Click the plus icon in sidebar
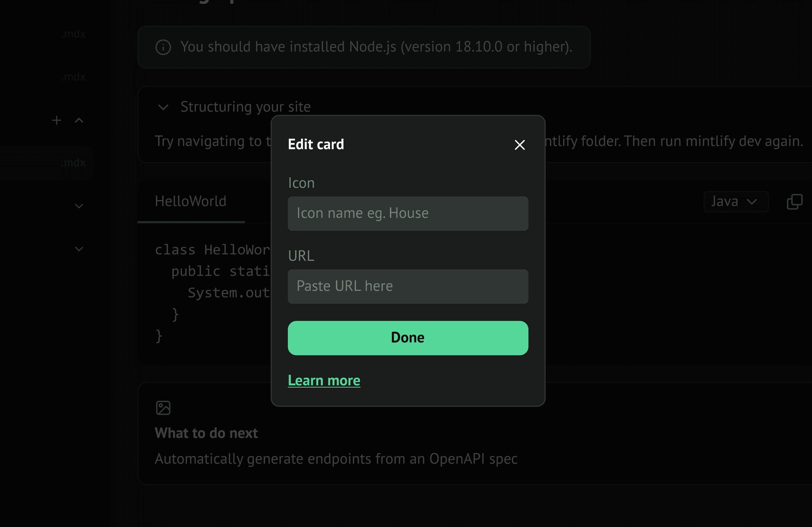Image resolution: width=812 pixels, height=527 pixels. [x=57, y=120]
